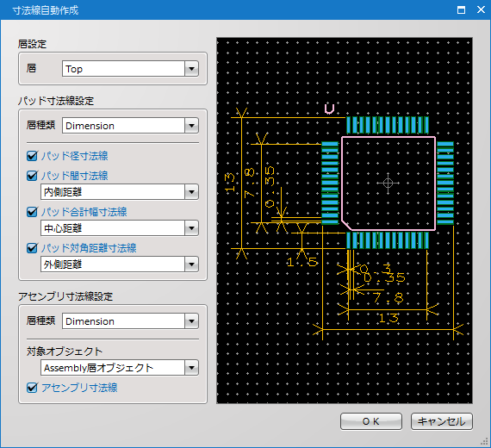Open the 層 Top layer dropdown

pyautogui.click(x=130, y=69)
